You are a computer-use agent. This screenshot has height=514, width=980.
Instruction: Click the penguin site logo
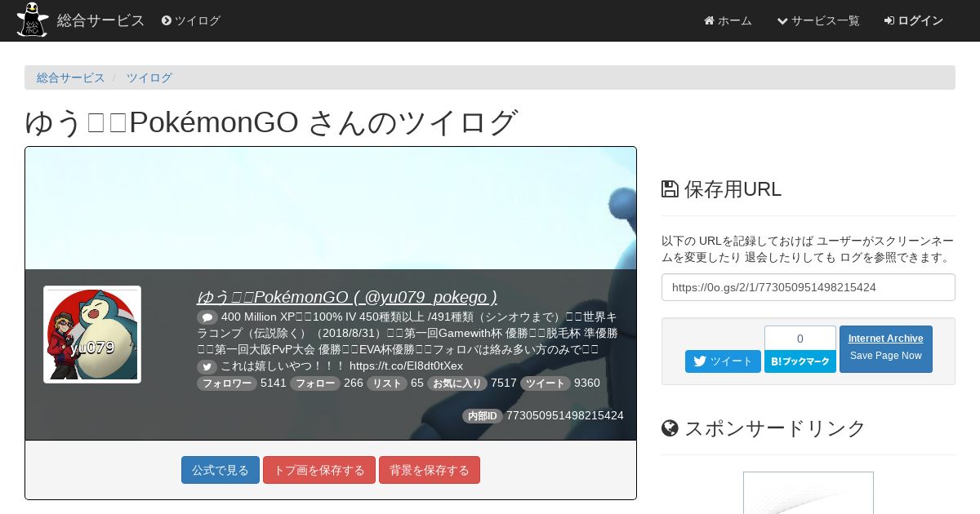click(x=32, y=20)
